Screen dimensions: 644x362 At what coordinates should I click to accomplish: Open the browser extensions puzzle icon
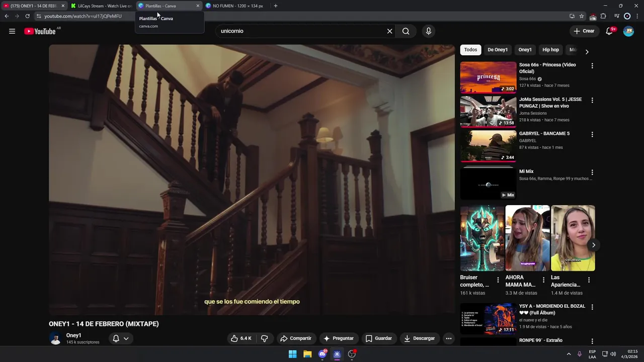tap(603, 16)
